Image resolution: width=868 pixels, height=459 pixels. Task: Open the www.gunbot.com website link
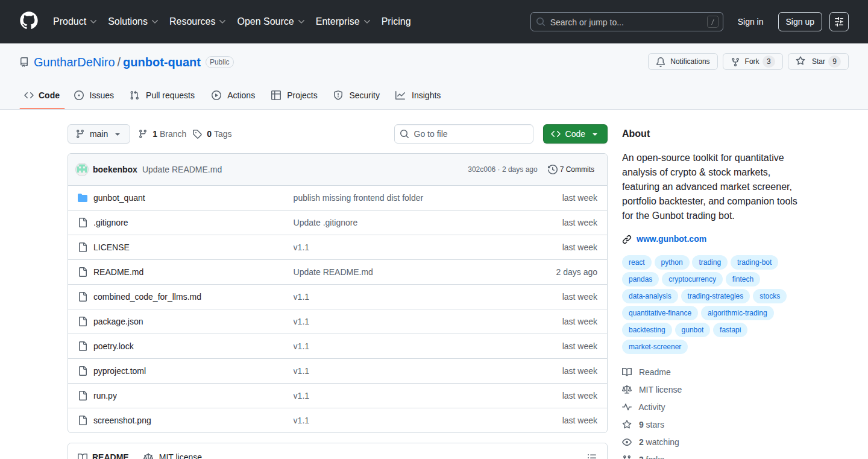[671, 239]
